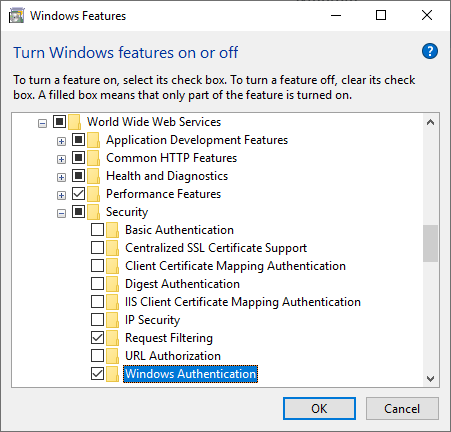The image size is (451, 432).
Task: Click the Application Development Features folder icon
Action: (x=94, y=140)
